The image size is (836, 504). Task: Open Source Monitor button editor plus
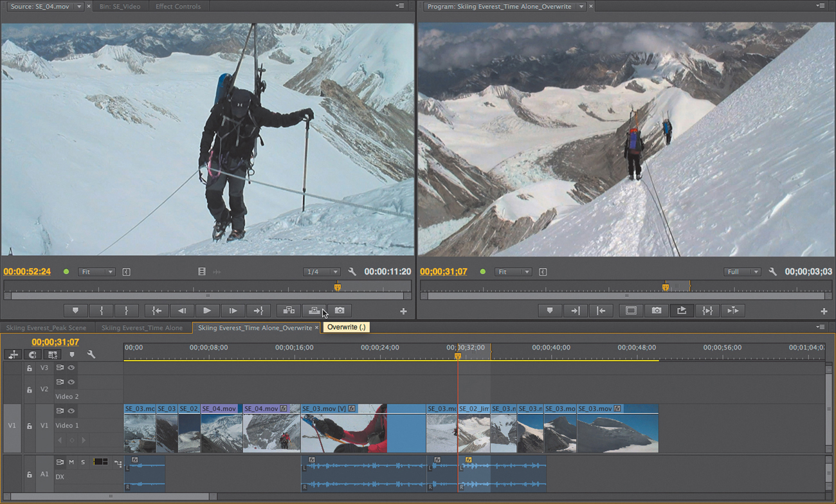coord(403,311)
